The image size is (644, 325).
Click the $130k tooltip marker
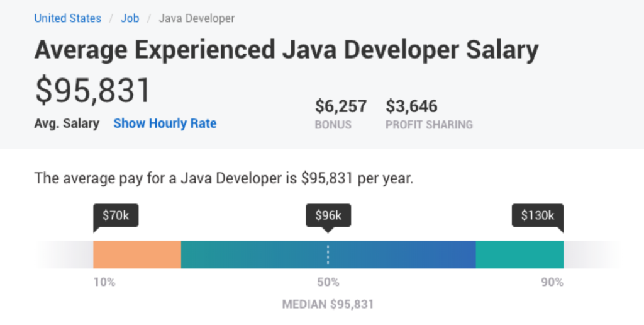[x=537, y=215]
